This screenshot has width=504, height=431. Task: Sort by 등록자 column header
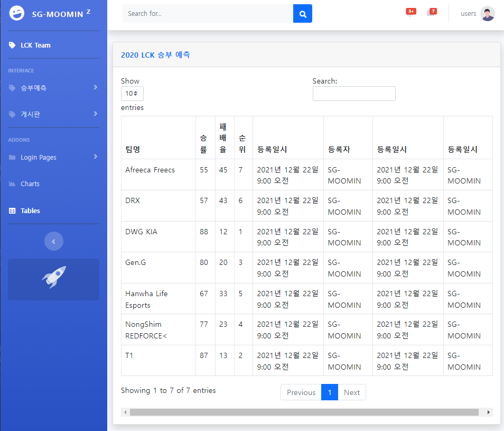pos(348,137)
